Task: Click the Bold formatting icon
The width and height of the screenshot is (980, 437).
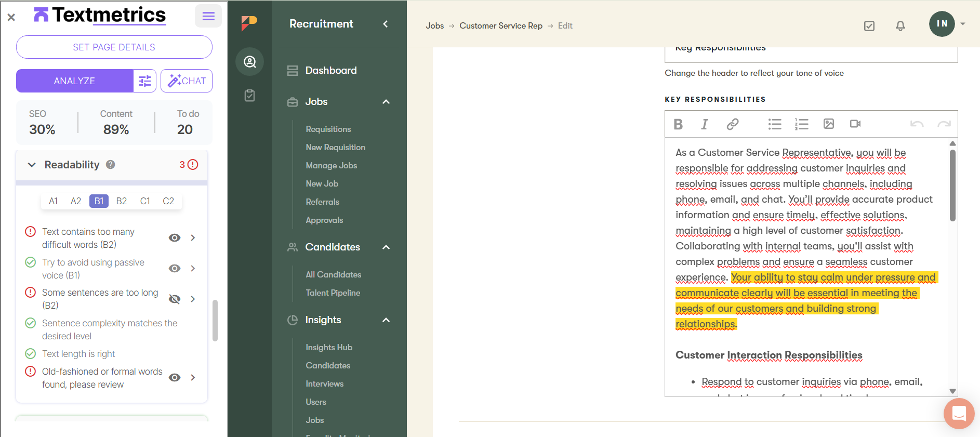Action: pos(678,124)
